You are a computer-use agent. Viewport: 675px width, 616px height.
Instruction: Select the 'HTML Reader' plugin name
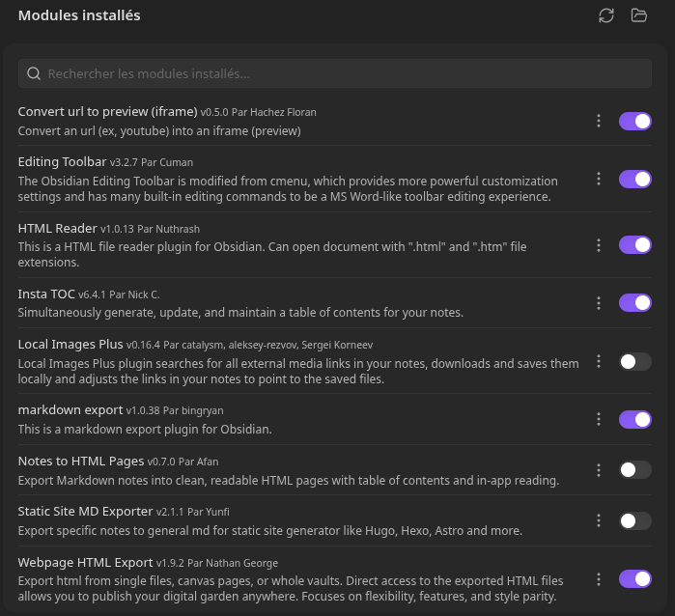[57, 229]
